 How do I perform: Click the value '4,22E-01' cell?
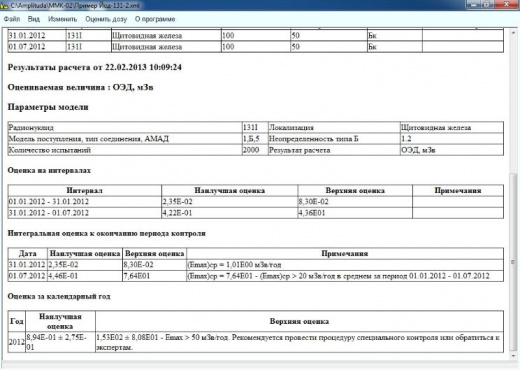tap(230, 213)
